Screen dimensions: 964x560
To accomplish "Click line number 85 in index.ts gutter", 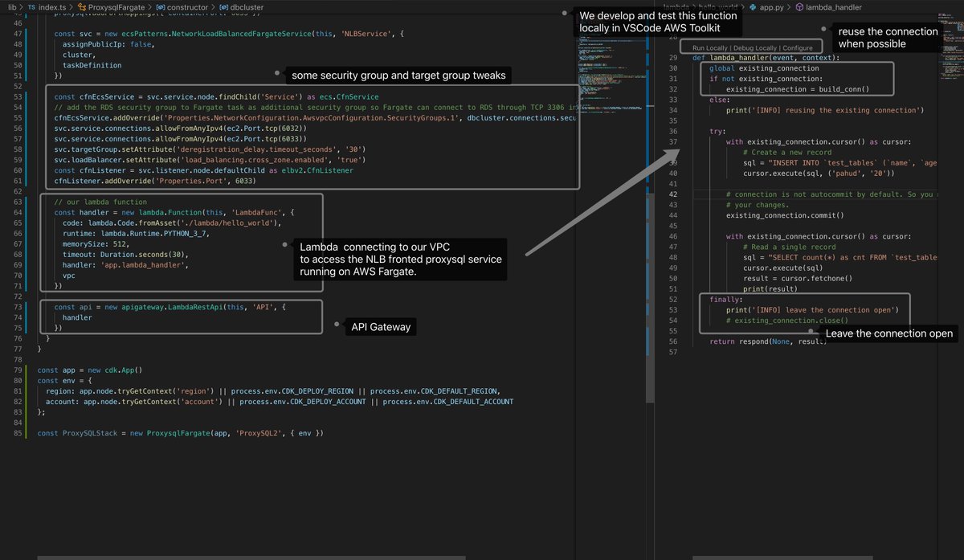I will point(18,433).
